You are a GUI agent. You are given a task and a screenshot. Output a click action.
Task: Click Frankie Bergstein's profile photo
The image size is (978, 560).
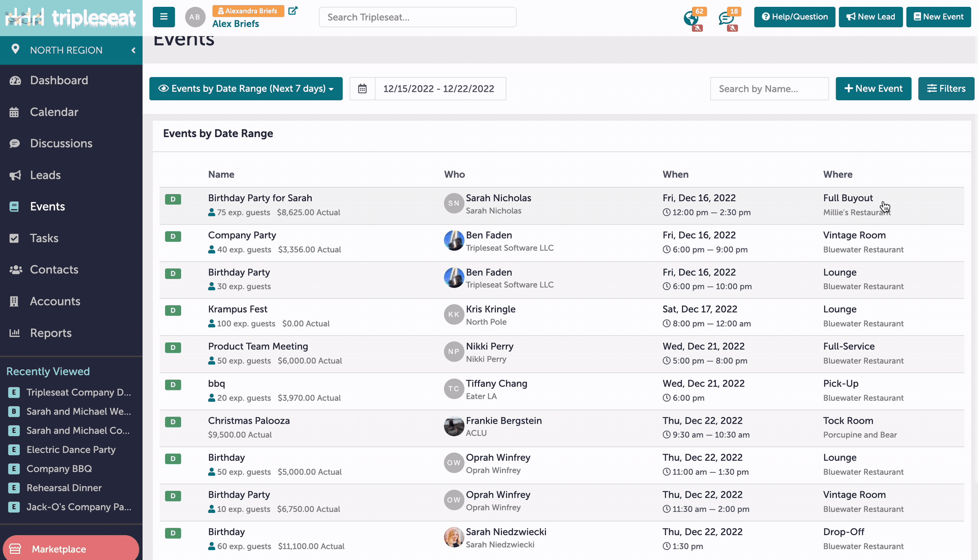point(454,426)
